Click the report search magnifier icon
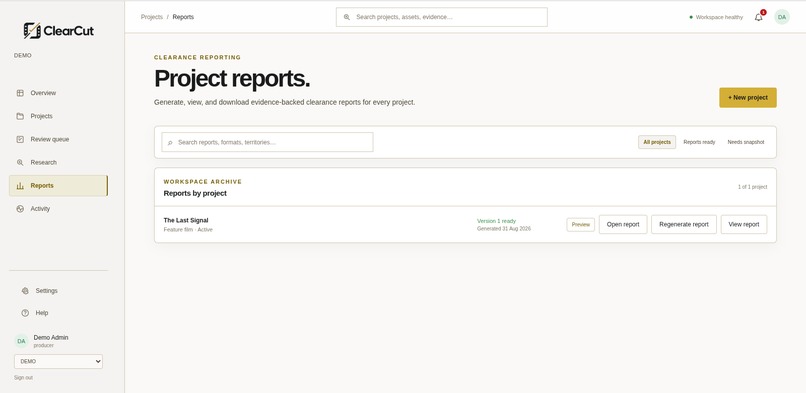This screenshot has width=806, height=393. tap(170, 142)
